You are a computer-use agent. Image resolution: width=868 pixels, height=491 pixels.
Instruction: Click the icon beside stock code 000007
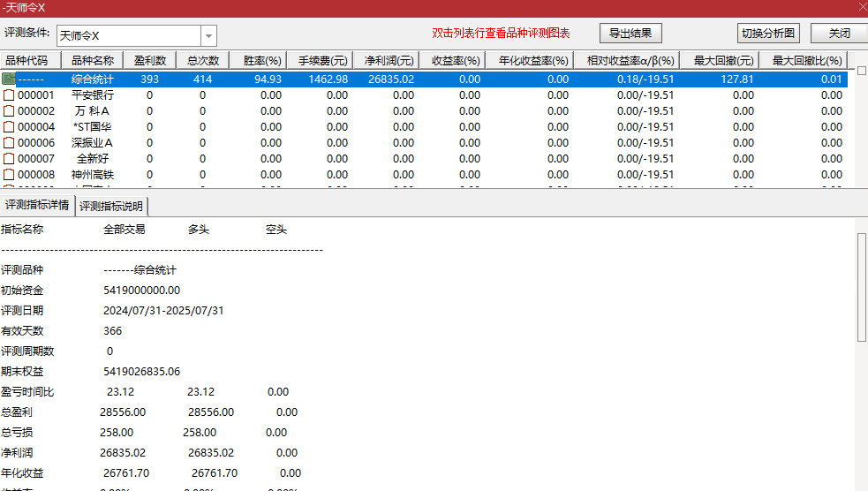click(9, 159)
